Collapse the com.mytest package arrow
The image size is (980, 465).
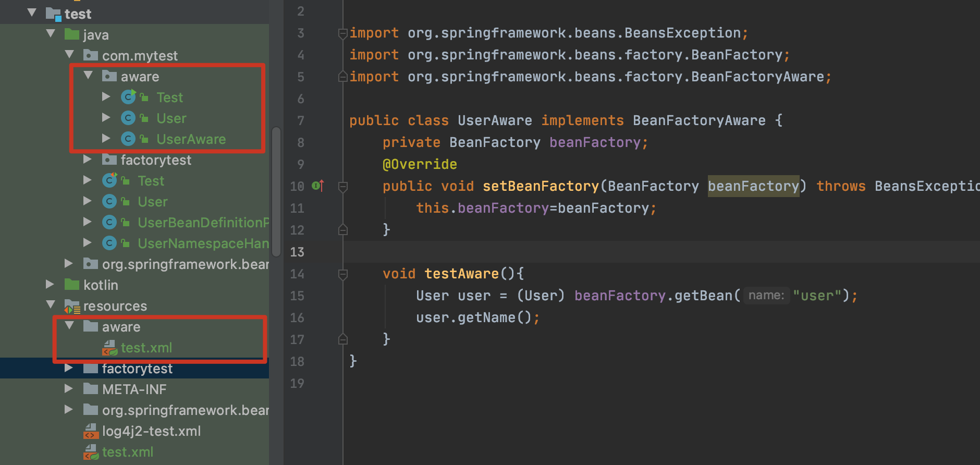69,54
